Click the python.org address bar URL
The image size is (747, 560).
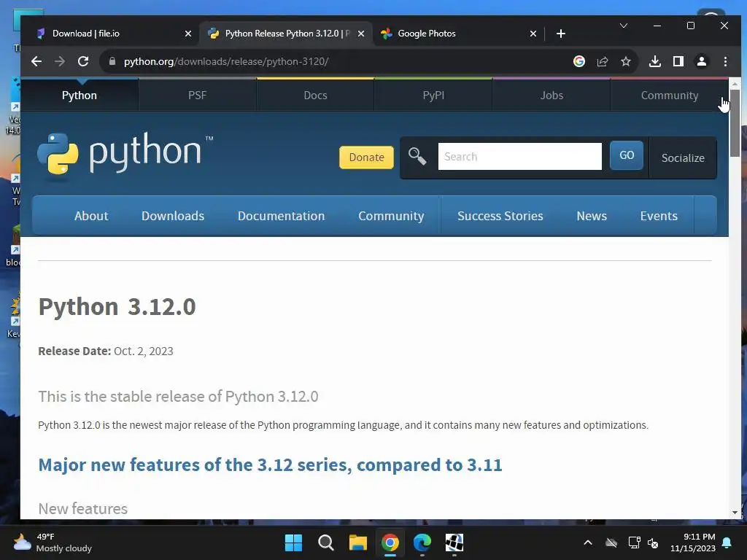click(x=226, y=61)
